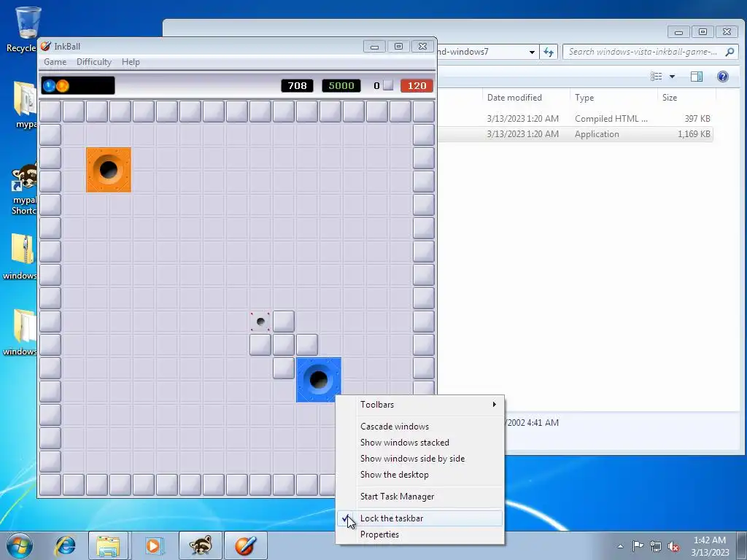Click the InkBall taskbar icon

245,545
